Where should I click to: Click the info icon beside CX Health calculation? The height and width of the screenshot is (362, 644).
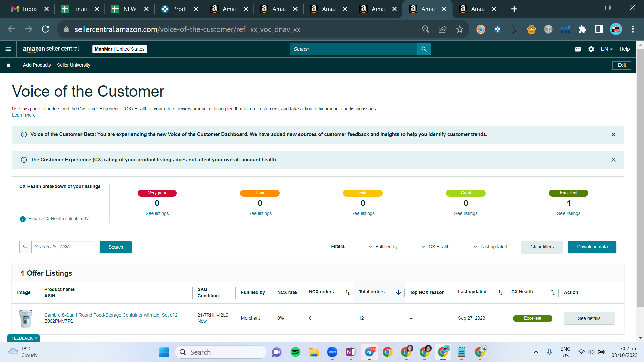pyautogui.click(x=23, y=219)
